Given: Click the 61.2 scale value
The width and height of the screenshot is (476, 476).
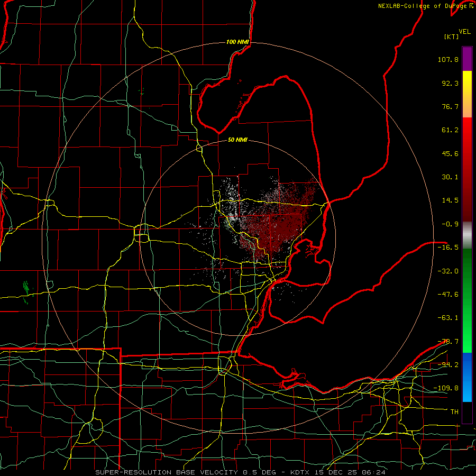Looking at the screenshot, I should pos(450,130).
